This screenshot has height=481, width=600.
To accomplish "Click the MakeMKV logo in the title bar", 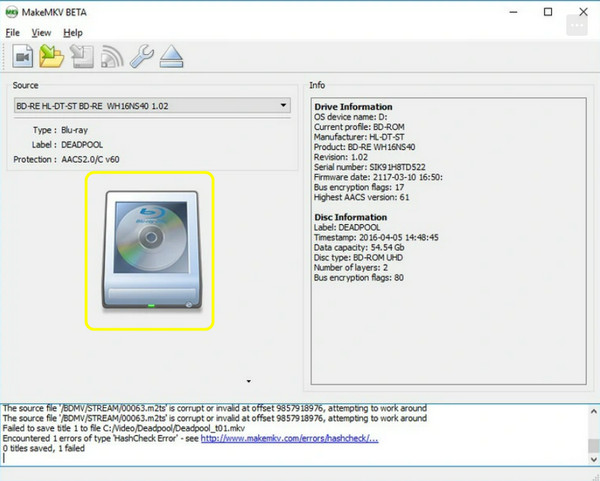I will pyautogui.click(x=11, y=12).
